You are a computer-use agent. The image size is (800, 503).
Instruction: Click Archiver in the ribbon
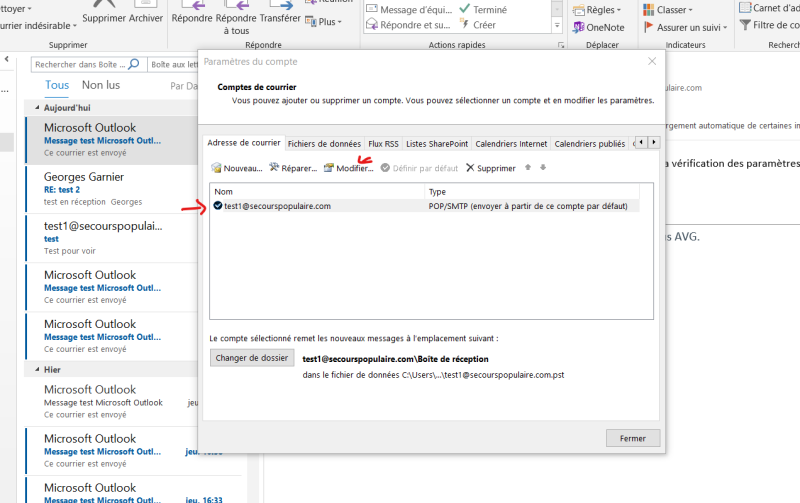pyautogui.click(x=145, y=12)
